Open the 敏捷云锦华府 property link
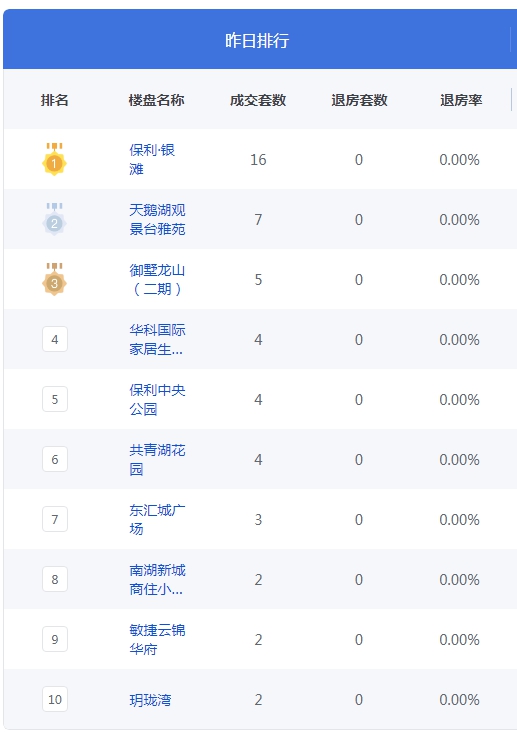Viewport: 517px width, 735px height. tap(157, 639)
